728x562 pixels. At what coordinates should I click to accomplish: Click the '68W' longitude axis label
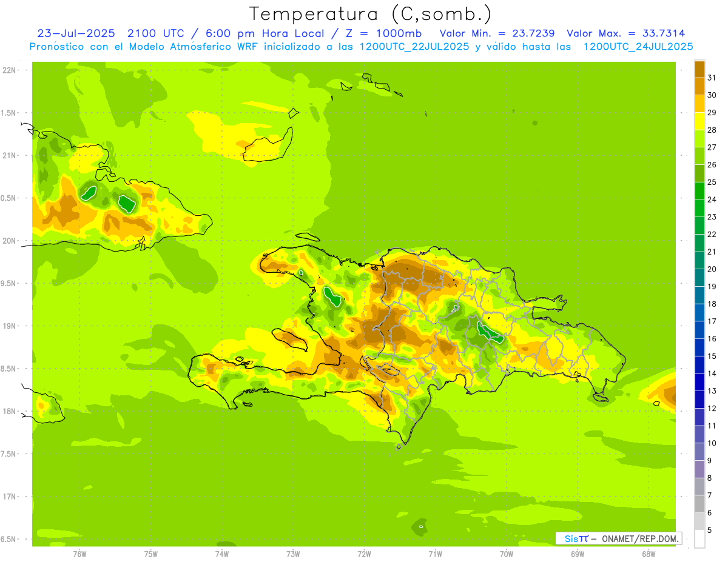click(649, 554)
